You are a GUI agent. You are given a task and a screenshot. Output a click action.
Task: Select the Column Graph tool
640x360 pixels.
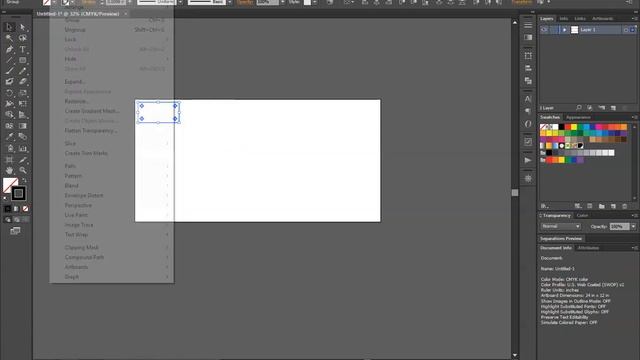point(22,149)
